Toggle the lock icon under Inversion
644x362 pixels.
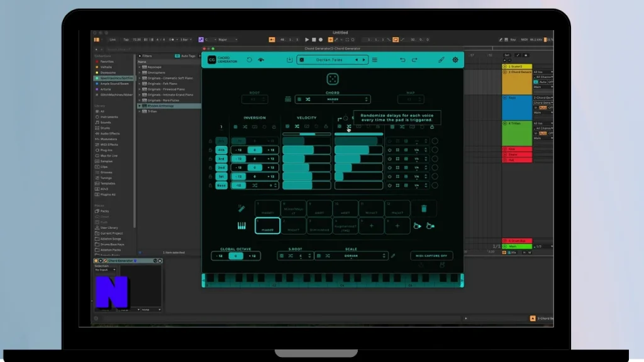click(x=274, y=127)
